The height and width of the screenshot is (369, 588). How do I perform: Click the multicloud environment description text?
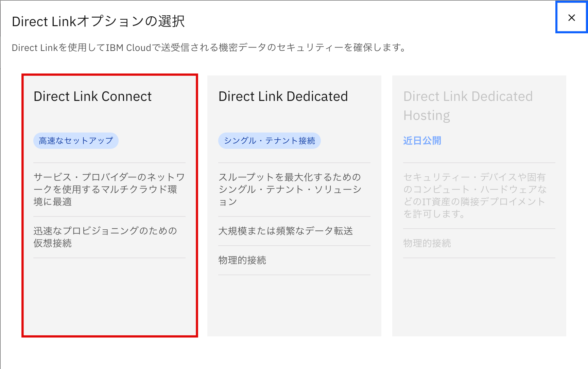(109, 189)
